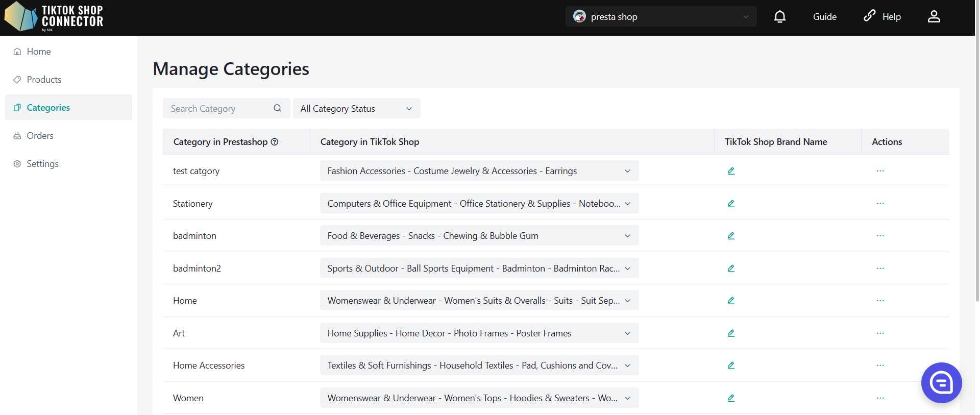The height and width of the screenshot is (415, 980).
Task: Expand the Textiles & Soft Furnishings dropdown
Action: tap(479, 365)
